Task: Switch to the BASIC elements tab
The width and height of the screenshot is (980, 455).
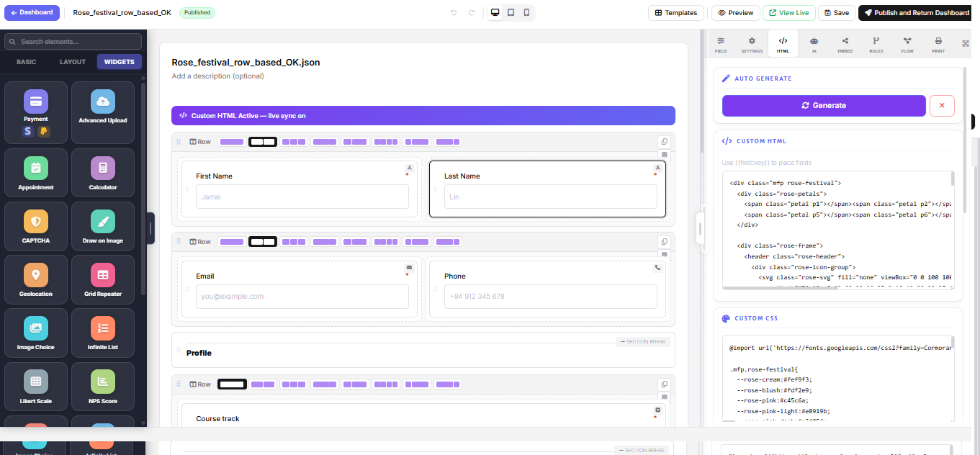Action: (27, 62)
